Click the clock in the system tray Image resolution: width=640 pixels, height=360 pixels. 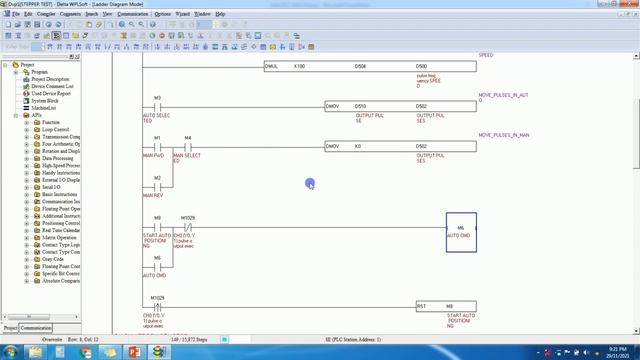coord(618,353)
